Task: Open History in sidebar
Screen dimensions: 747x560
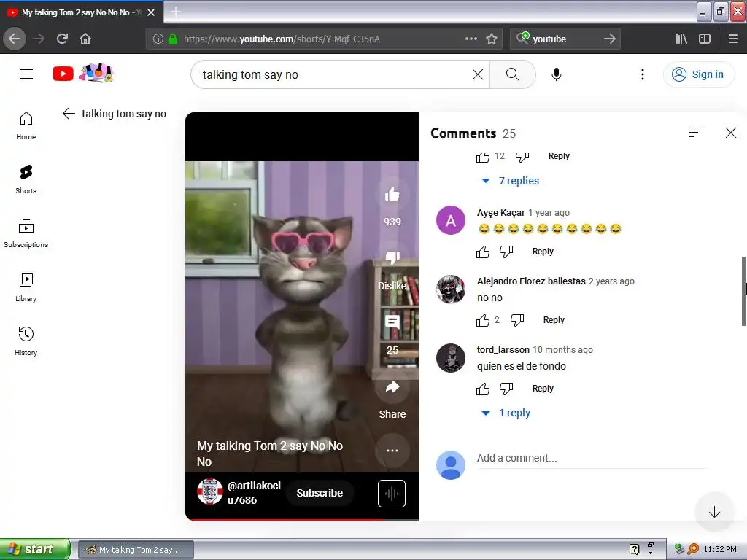Action: click(x=26, y=341)
